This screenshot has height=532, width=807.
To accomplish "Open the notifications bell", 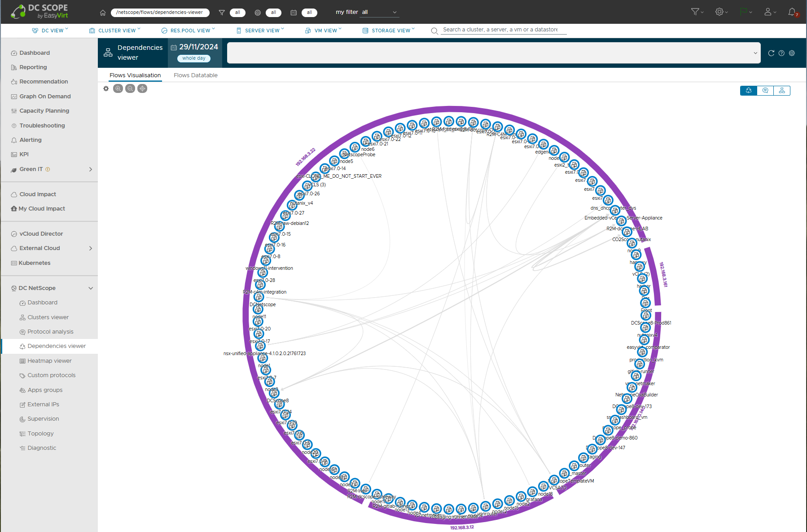I will pos(793,12).
